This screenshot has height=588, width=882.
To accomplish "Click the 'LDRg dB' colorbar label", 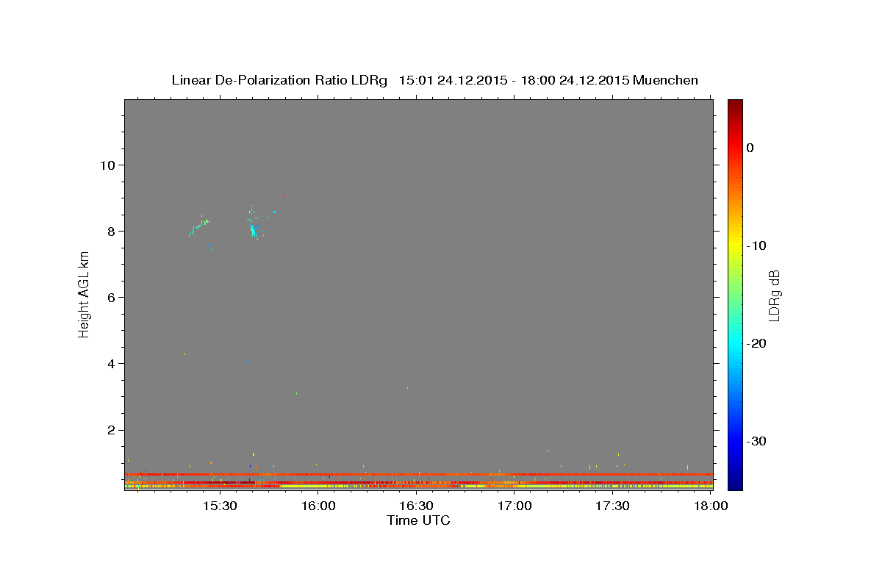I will pyautogui.click(x=773, y=295).
